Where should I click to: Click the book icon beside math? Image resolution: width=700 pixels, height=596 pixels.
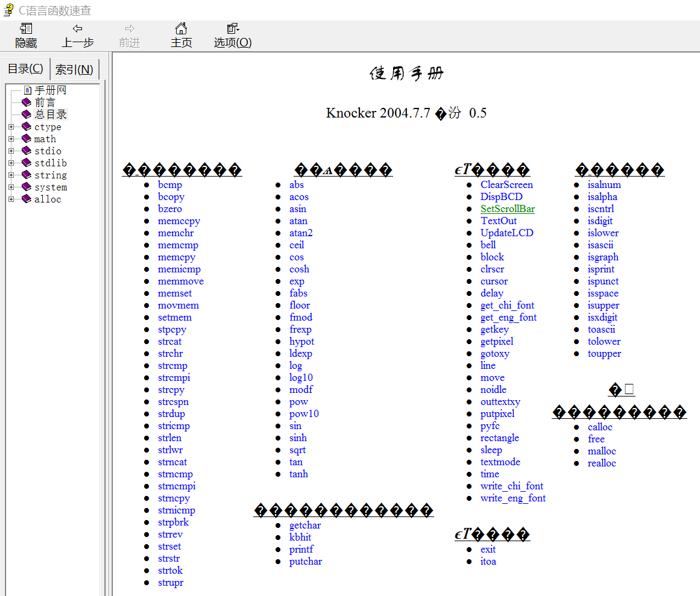point(27,139)
